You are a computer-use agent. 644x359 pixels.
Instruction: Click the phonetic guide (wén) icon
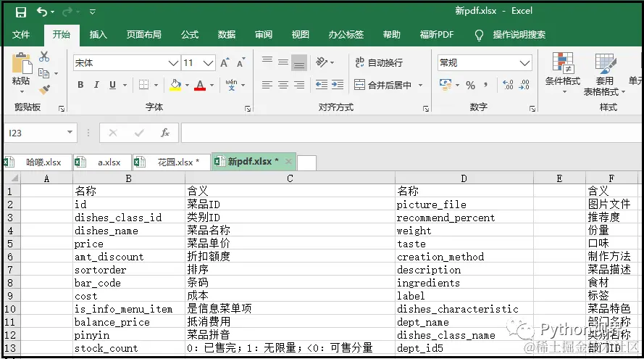pyautogui.click(x=231, y=85)
